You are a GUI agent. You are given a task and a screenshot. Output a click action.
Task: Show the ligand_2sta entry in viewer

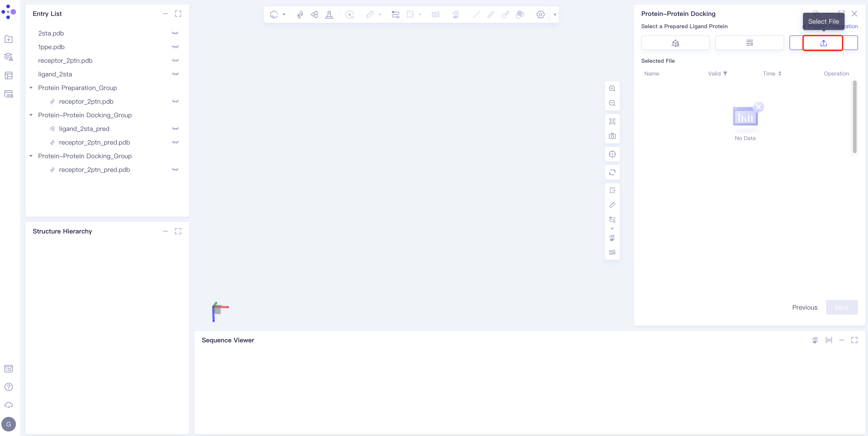point(175,74)
